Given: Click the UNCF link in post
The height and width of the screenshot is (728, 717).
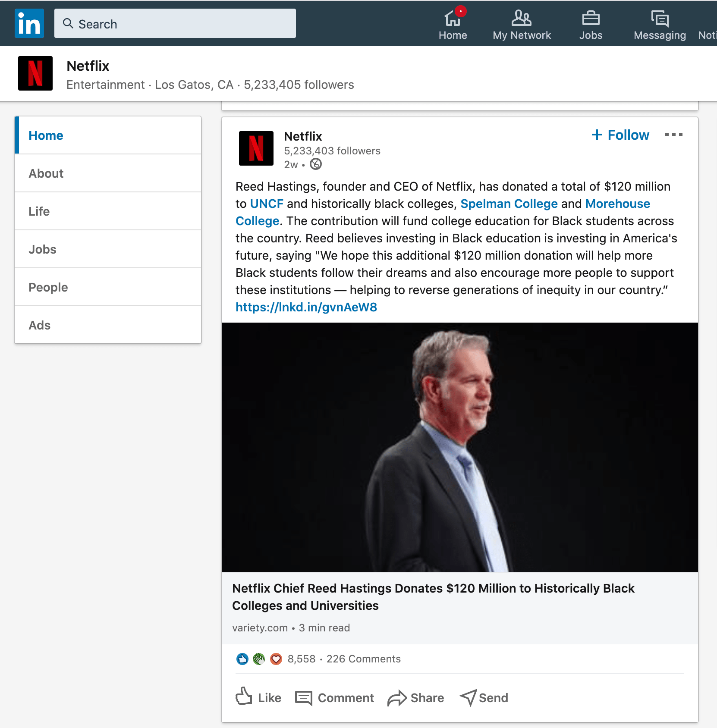Looking at the screenshot, I should point(267,204).
